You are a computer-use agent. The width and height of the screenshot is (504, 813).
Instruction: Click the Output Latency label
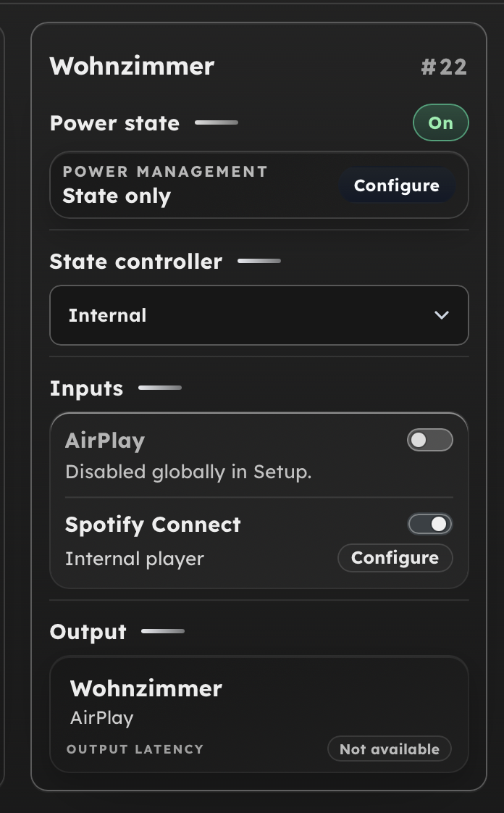coord(135,749)
